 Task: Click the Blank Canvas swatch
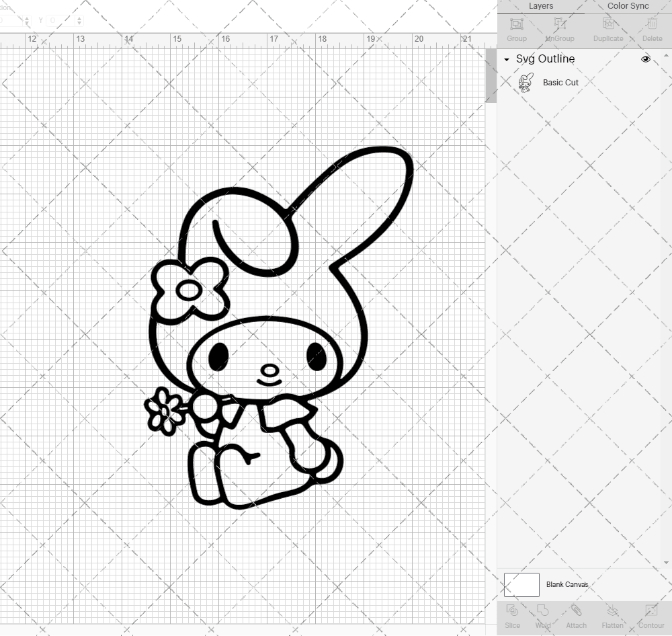click(521, 584)
